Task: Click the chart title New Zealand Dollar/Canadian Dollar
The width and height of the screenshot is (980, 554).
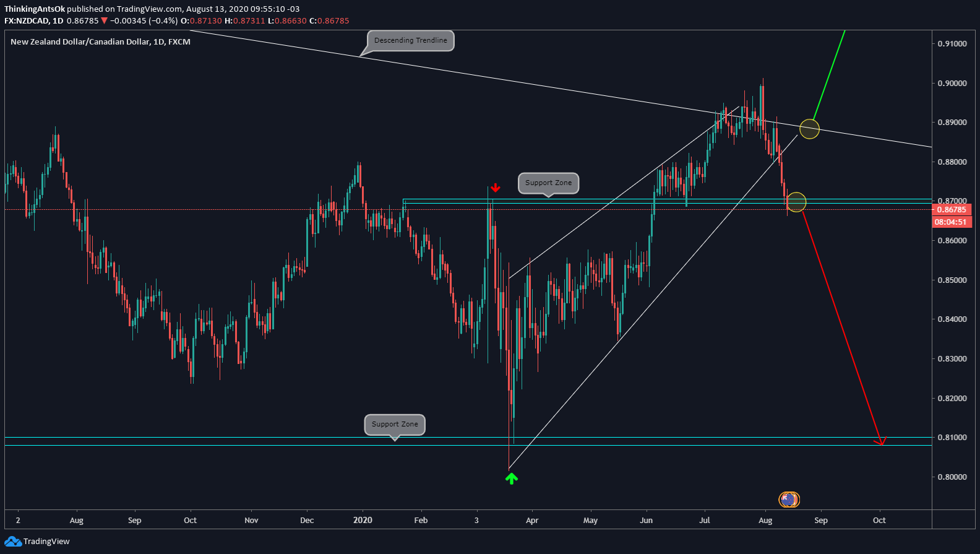Action: [80, 42]
